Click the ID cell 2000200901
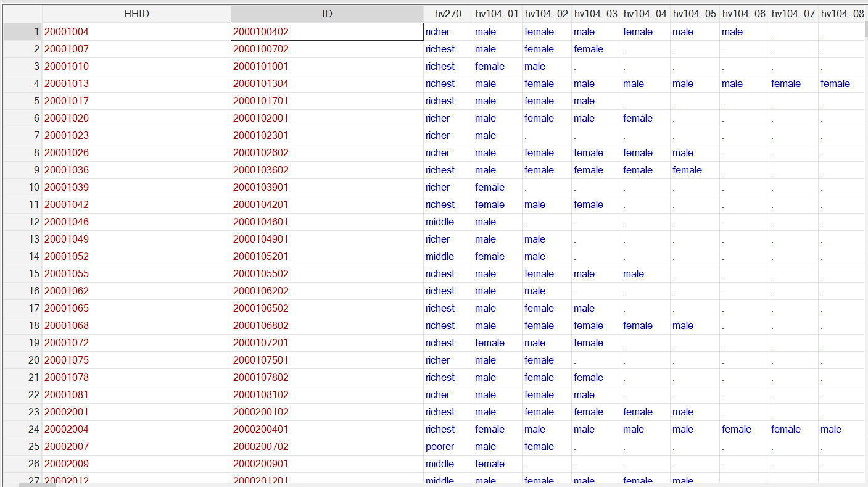Image resolution: width=868 pixels, height=487 pixels. point(327,464)
